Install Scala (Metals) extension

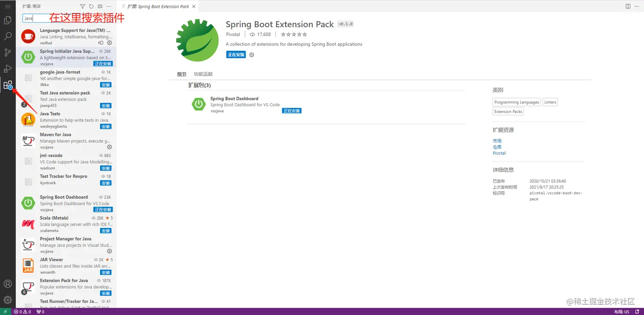[106, 231]
